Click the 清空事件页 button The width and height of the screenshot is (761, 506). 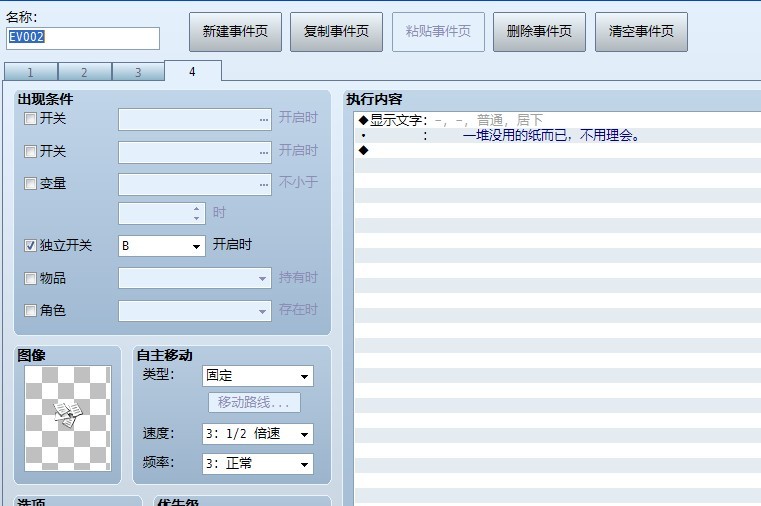pyautogui.click(x=641, y=32)
